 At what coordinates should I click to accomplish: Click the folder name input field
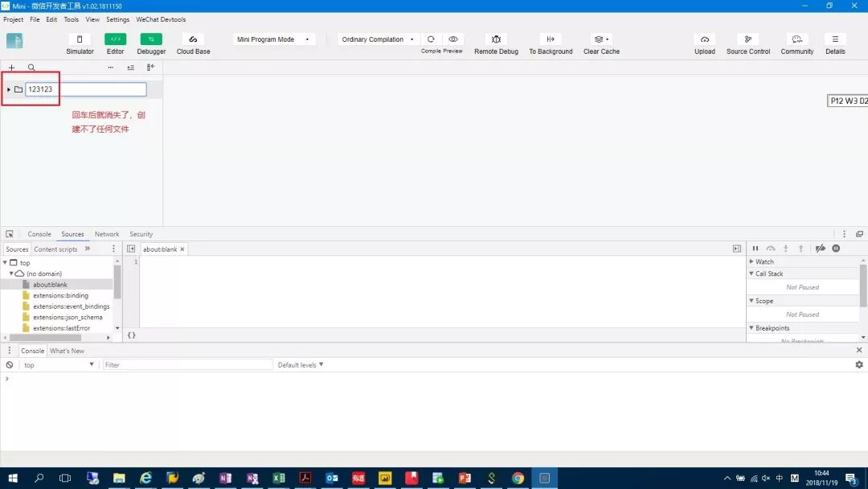click(86, 89)
